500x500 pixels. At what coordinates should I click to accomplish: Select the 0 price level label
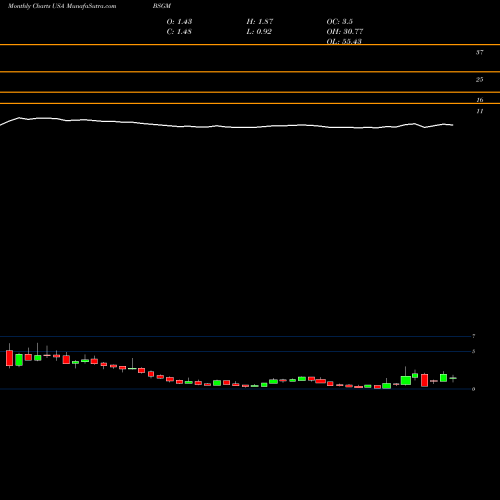(x=473, y=389)
